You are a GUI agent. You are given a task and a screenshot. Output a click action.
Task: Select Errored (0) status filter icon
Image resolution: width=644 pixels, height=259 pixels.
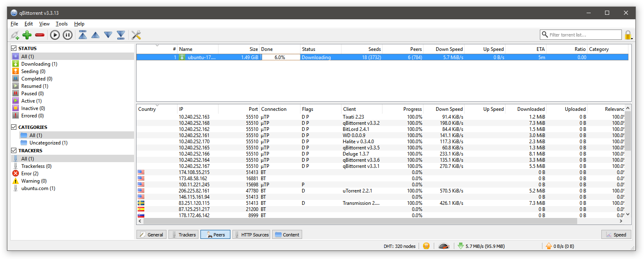16,115
